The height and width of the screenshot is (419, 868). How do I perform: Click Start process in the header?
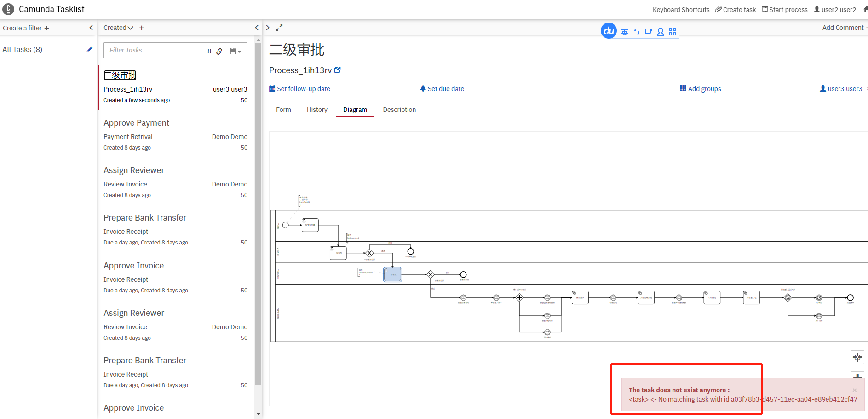[785, 10]
